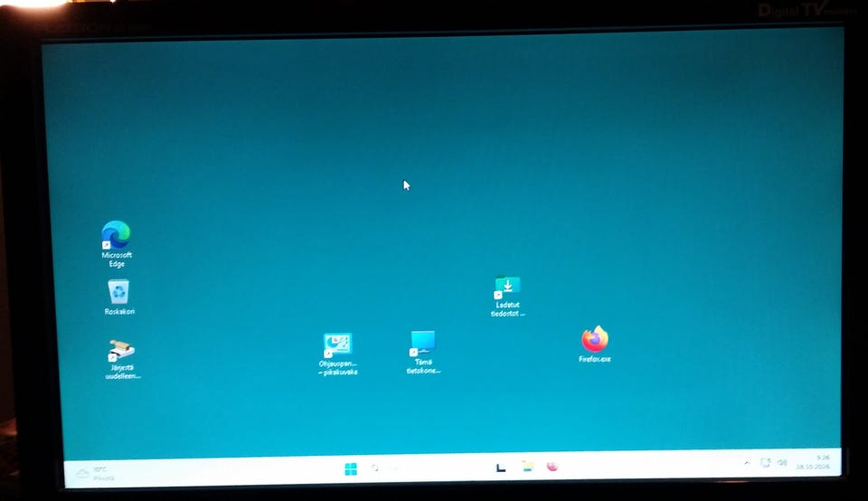Select the Roskakori recycle bin icon
Image resolution: width=868 pixels, height=501 pixels.
pyautogui.click(x=119, y=298)
